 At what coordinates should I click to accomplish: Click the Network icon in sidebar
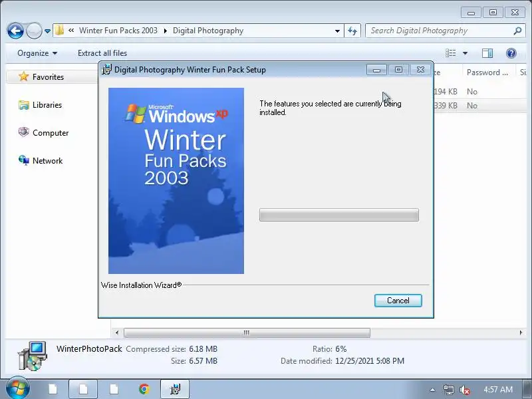23,160
